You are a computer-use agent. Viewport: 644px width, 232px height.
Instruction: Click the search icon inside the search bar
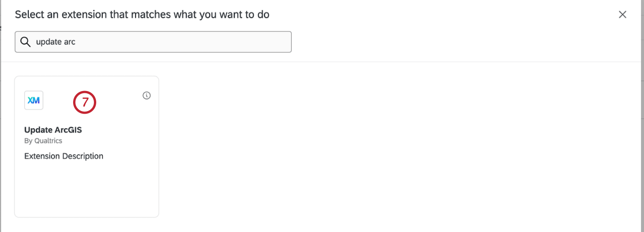click(x=25, y=42)
